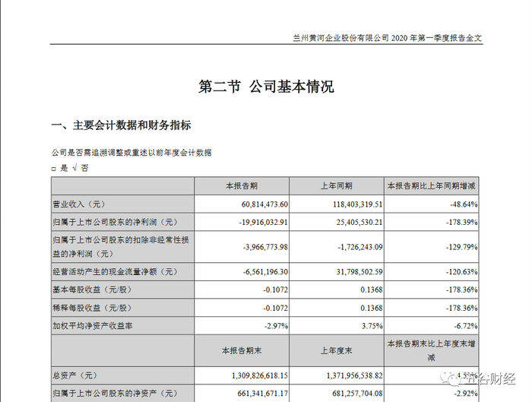Select the value 118,403,319.51
Image resolution: width=532 pixels, height=402 pixels.
pyautogui.click(x=358, y=204)
